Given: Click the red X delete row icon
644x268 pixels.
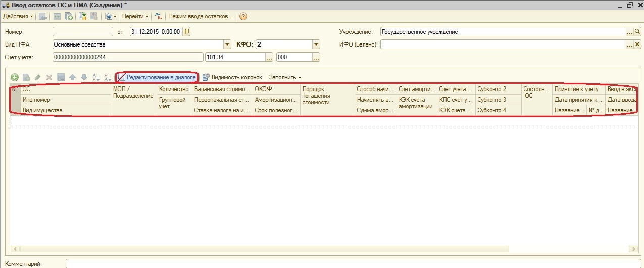Looking at the screenshot, I should pyautogui.click(x=49, y=77).
